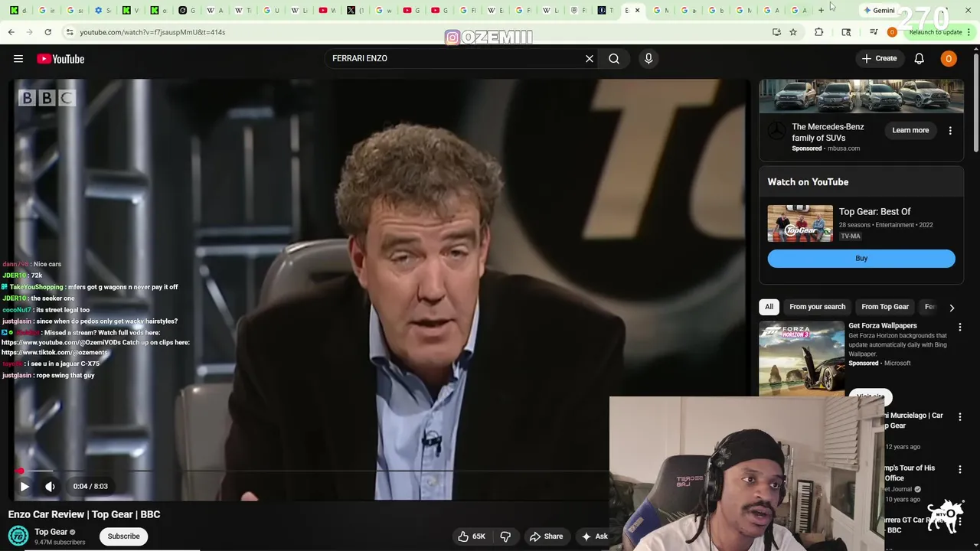Open the Top Gear channel avatar

[x=18, y=536]
